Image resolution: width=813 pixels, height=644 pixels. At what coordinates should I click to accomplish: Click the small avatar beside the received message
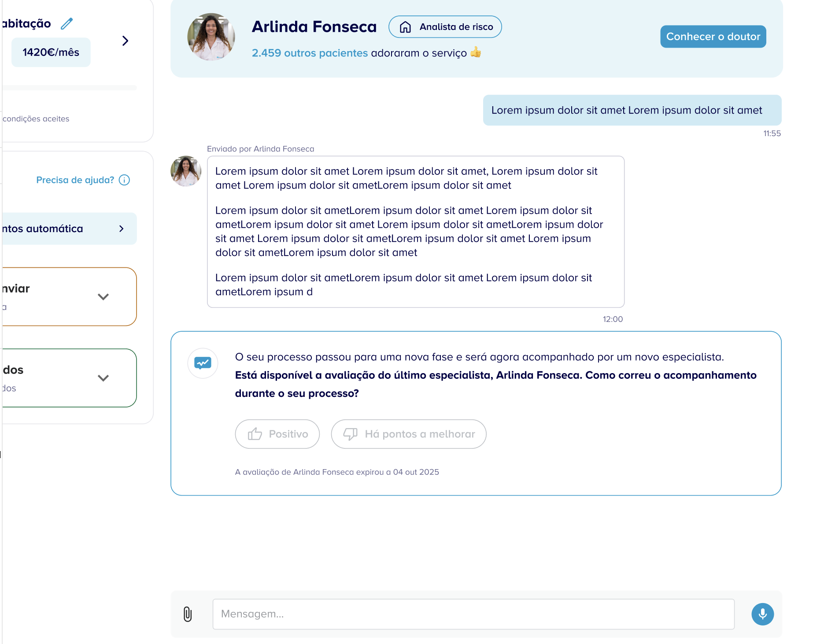coord(186,171)
